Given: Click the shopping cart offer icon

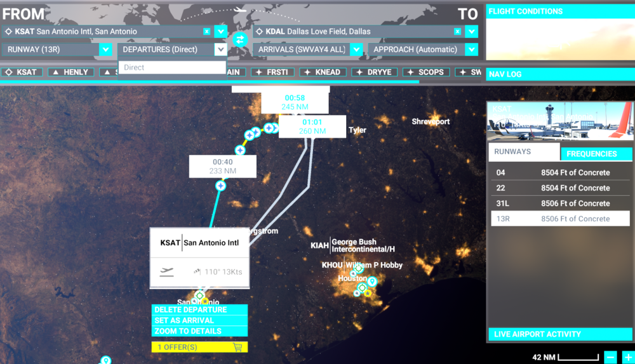Looking at the screenshot, I should point(237,347).
